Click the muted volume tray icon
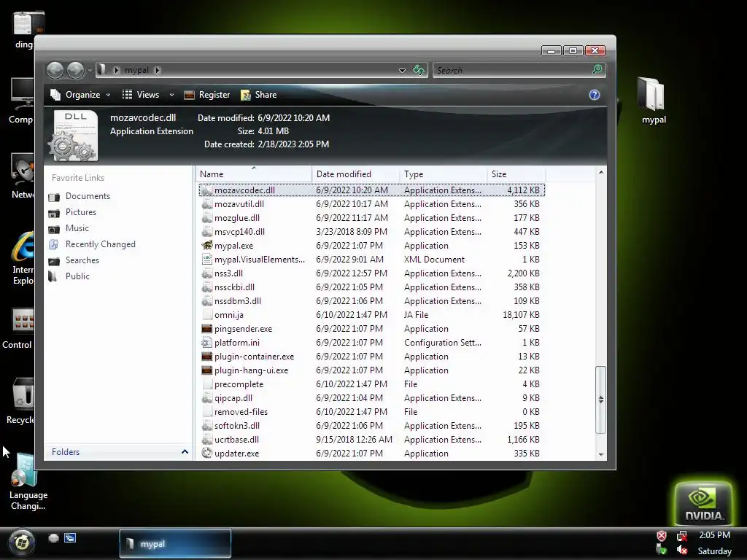Screen dimensions: 747x560 tap(682, 550)
